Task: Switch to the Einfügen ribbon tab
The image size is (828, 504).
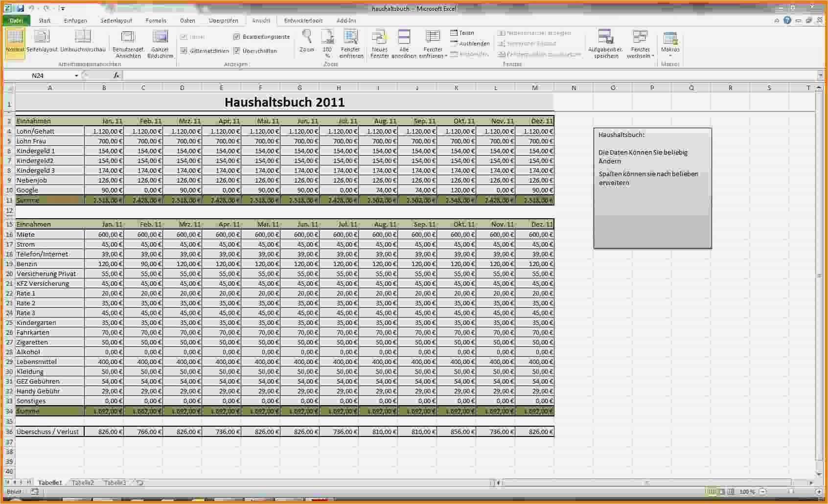Action: (x=75, y=21)
